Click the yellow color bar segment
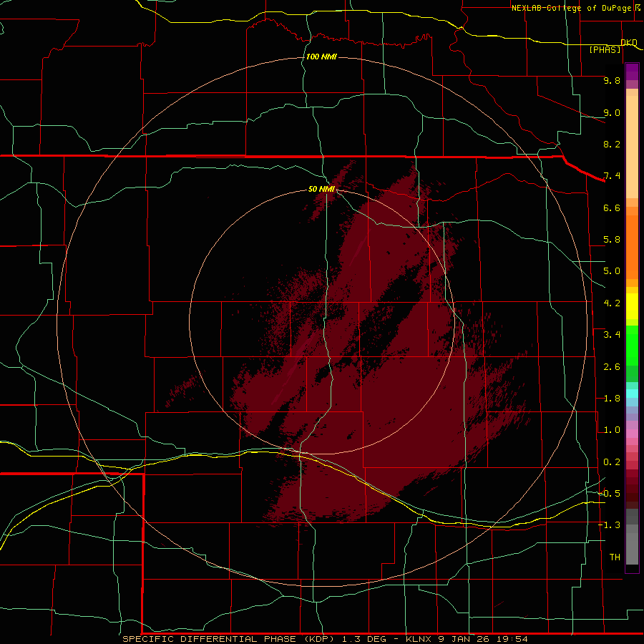Screen dimensions: 644x644 click(632, 306)
